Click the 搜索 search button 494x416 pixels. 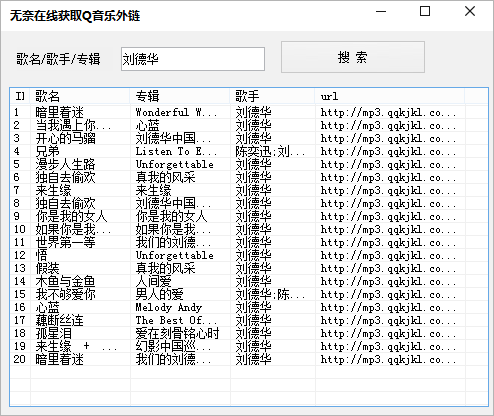[x=353, y=57]
